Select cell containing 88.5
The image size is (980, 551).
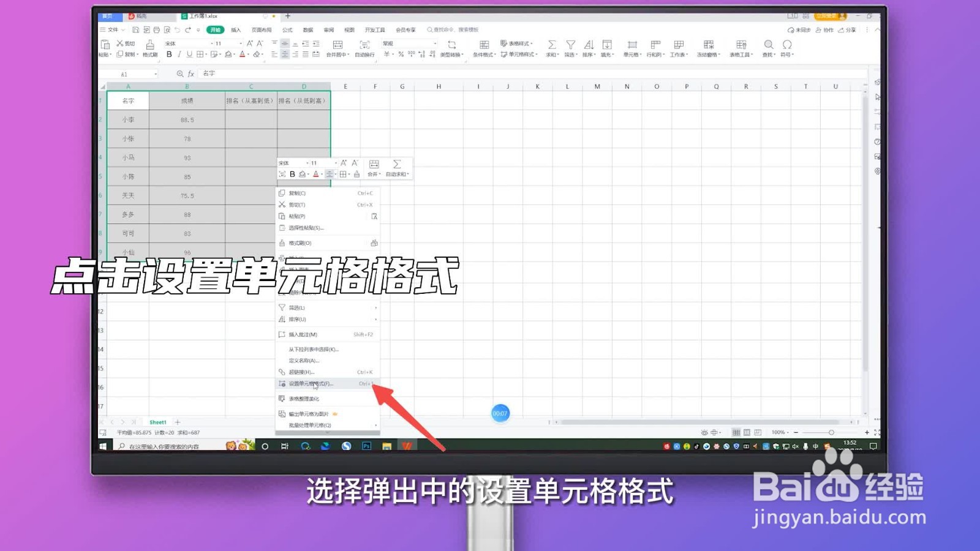[187, 120]
